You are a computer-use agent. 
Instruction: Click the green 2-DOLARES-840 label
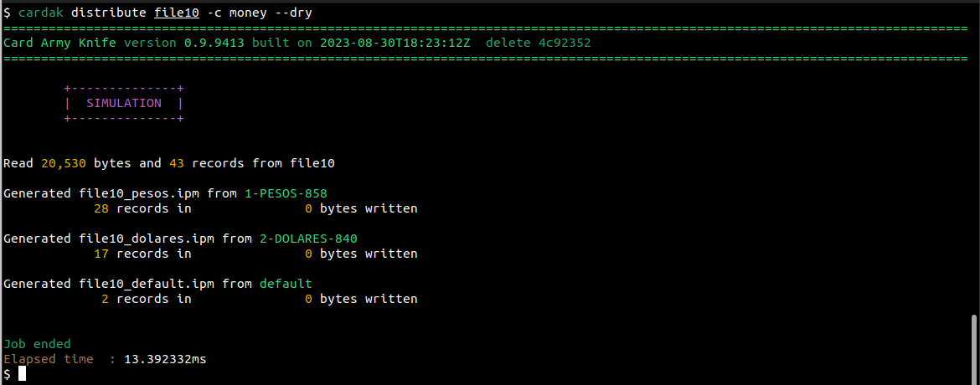[308, 239]
